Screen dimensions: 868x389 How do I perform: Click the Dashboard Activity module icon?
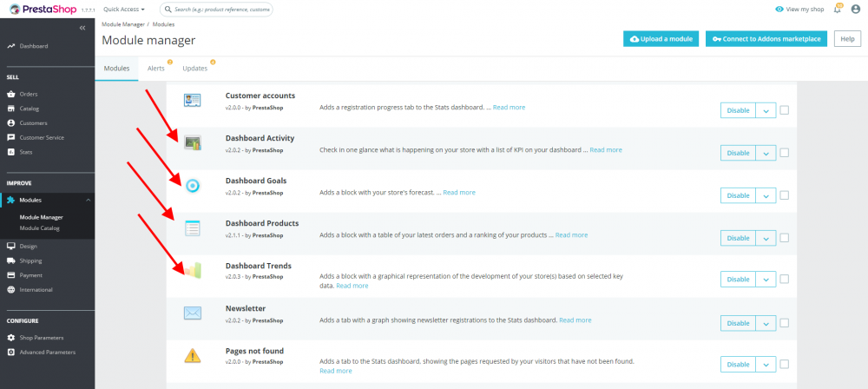(192, 143)
